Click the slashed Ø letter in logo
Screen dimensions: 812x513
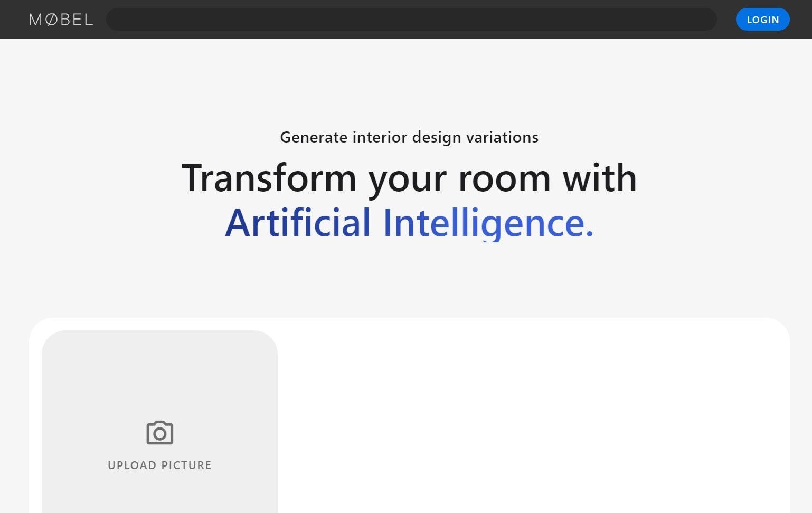[x=51, y=20]
